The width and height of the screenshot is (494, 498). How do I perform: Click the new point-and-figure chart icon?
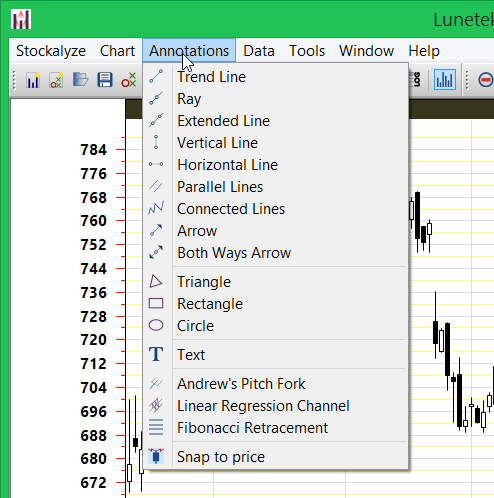click(x=56, y=80)
